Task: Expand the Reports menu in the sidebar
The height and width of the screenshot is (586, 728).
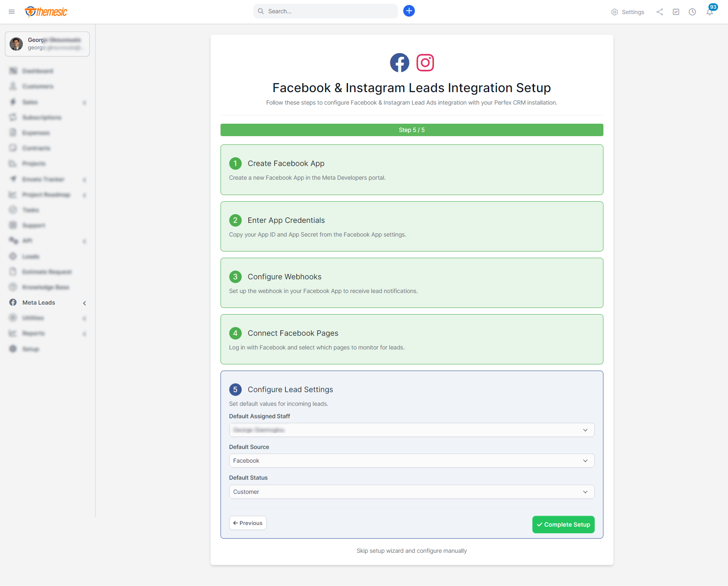Action: (34, 333)
